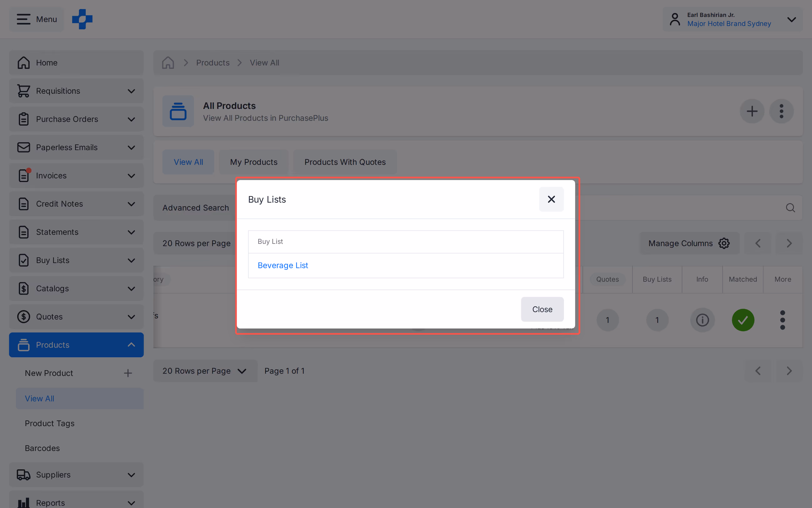Click the add product plus icon
The image size is (812, 508).
pos(752,111)
